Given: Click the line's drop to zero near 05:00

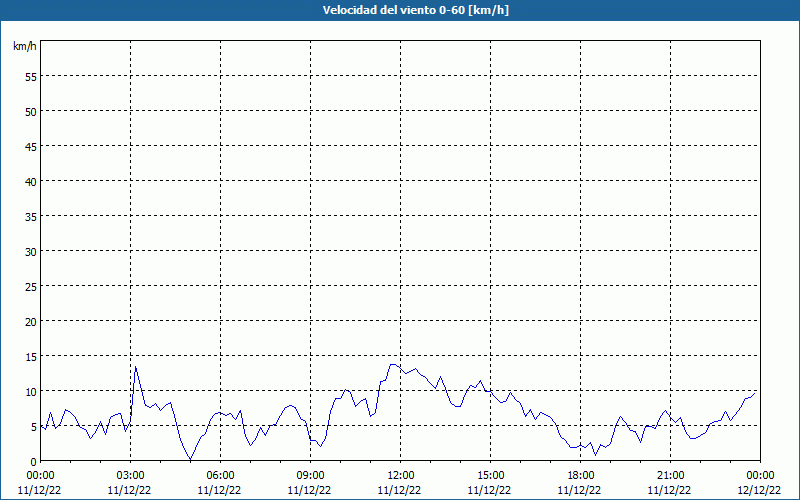Looking at the screenshot, I should click(191, 459).
